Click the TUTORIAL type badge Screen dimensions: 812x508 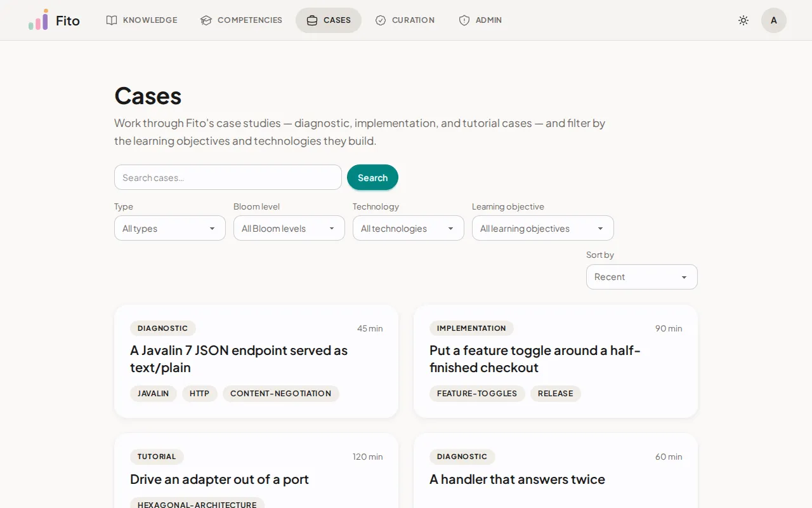(x=157, y=457)
